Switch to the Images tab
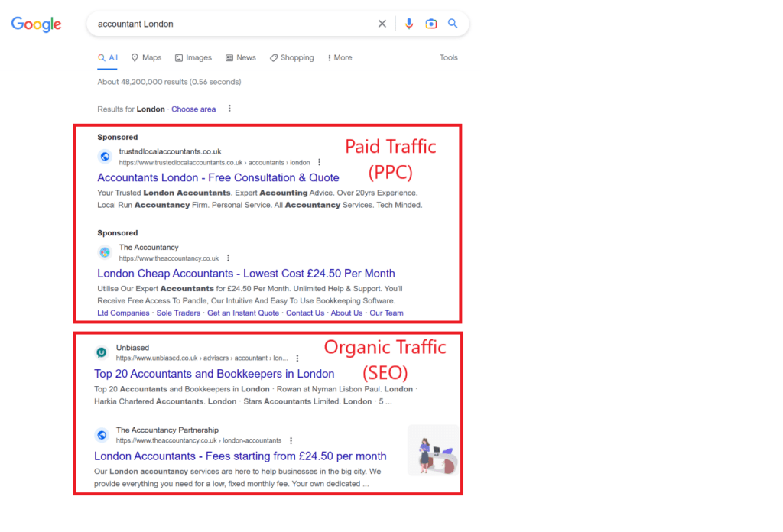This screenshot has height=532, width=783. tap(193, 58)
